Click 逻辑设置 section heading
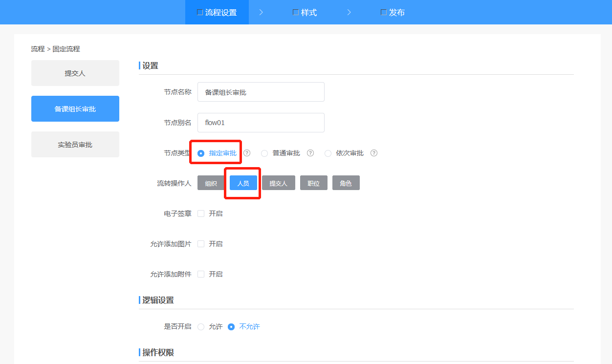 click(x=158, y=300)
